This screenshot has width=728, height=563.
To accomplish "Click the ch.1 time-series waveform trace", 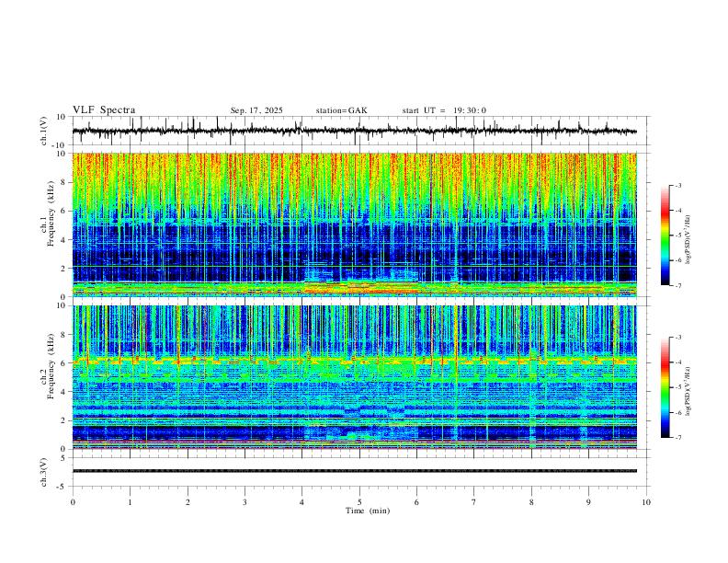I will pos(355,131).
